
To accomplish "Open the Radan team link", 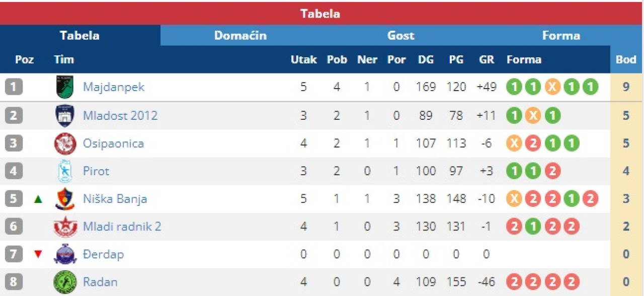I will pos(100,282).
